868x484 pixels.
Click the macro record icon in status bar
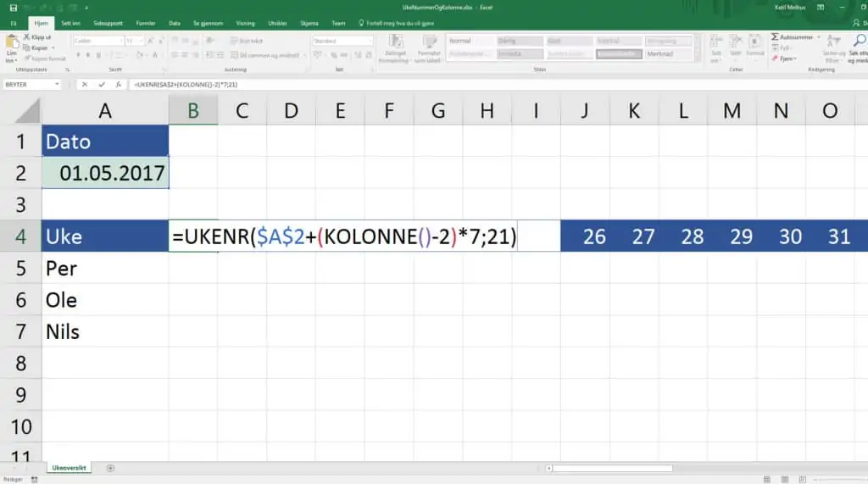34,480
